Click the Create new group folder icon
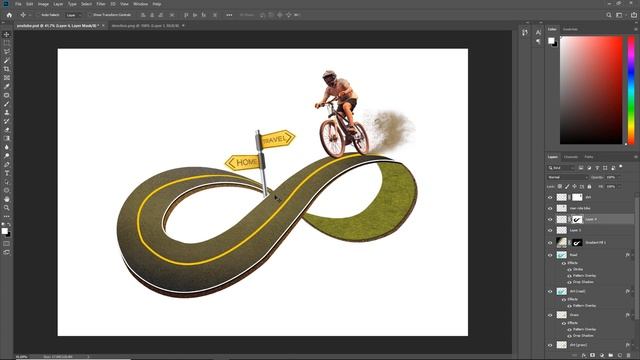The image size is (640, 360). pyautogui.click(x=611, y=356)
